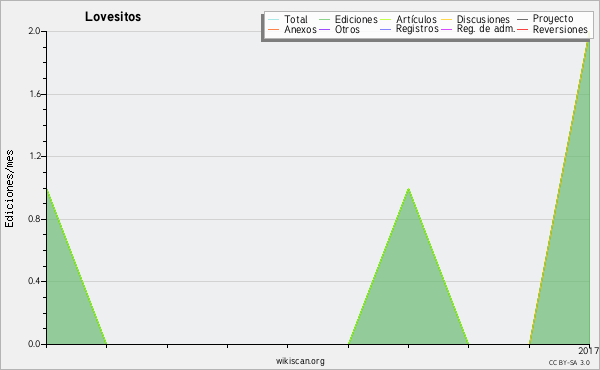Click the 0.4 y-axis tick label
600x370 pixels.
coord(34,281)
